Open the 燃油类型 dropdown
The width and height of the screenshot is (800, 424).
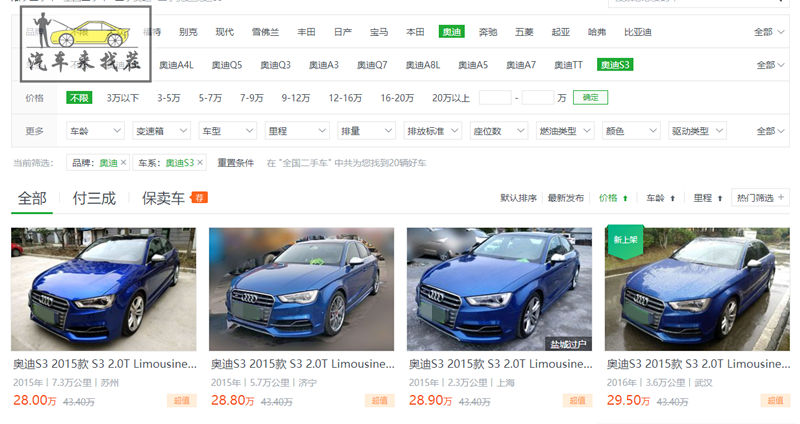tap(565, 131)
